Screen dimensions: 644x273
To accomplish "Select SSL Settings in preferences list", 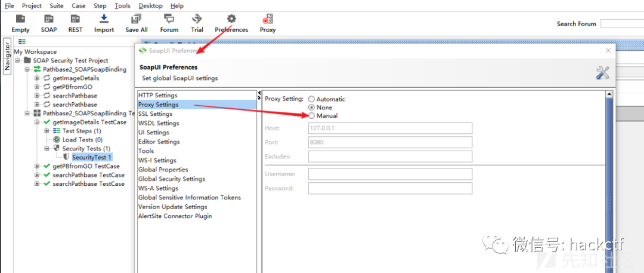I will (197, 114).
